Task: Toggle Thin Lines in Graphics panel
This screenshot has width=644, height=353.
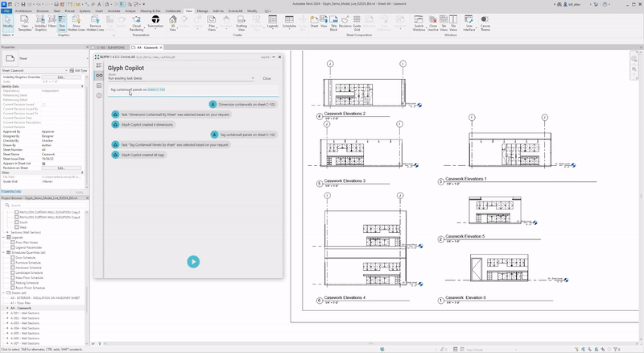Action: tap(62, 23)
